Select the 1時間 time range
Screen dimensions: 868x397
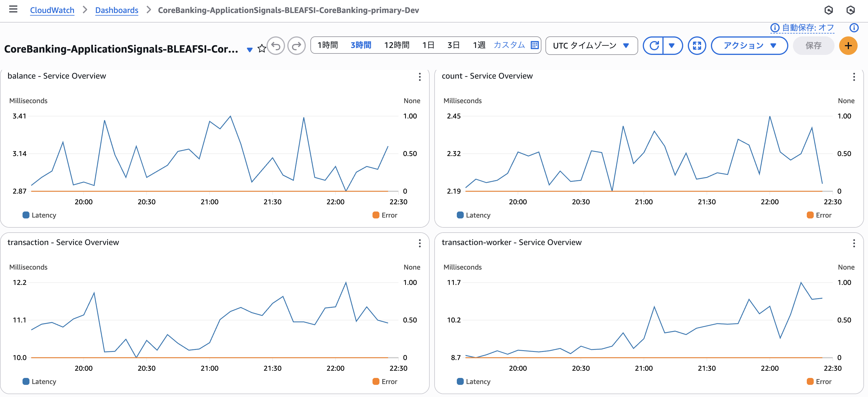(x=327, y=45)
